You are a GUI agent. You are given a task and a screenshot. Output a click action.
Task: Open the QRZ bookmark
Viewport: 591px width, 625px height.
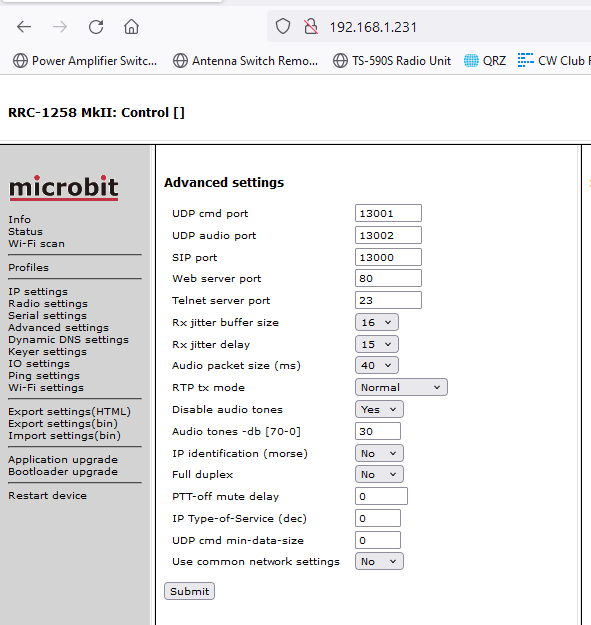(x=485, y=61)
